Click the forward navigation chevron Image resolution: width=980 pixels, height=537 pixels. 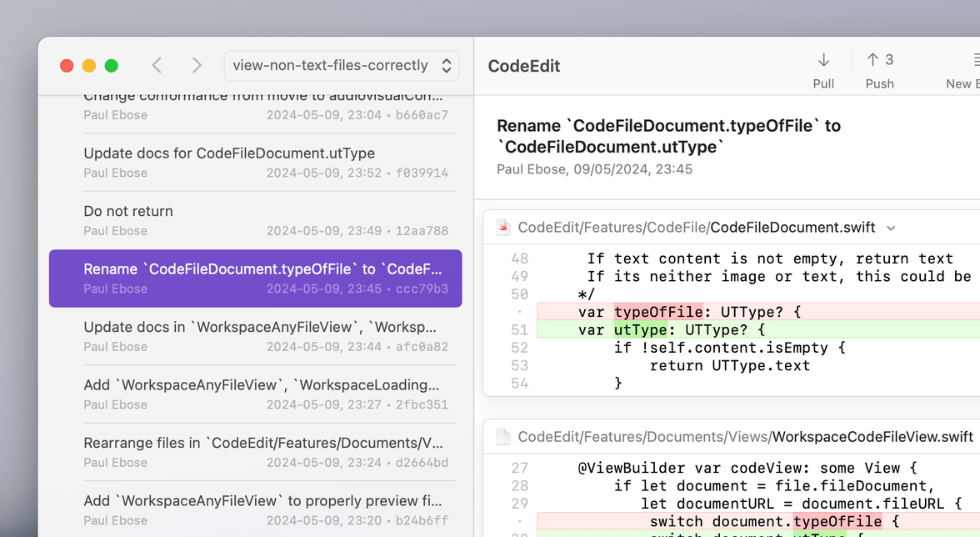pyautogui.click(x=197, y=66)
